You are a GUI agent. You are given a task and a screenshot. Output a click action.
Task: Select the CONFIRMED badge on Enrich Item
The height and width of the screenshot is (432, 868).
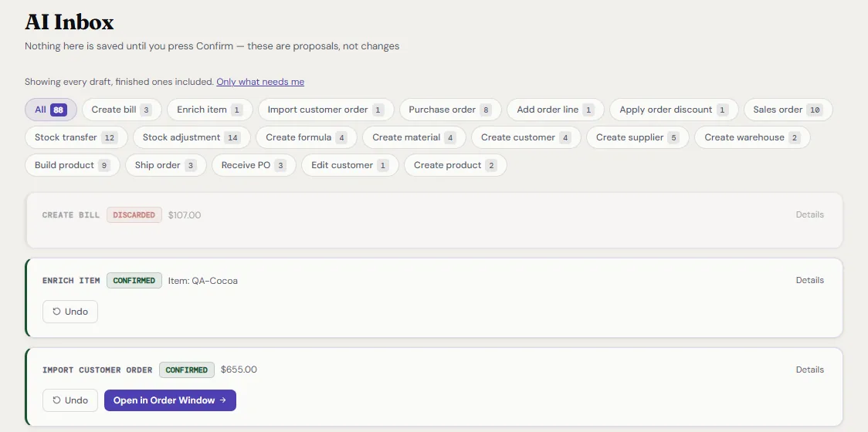click(134, 281)
